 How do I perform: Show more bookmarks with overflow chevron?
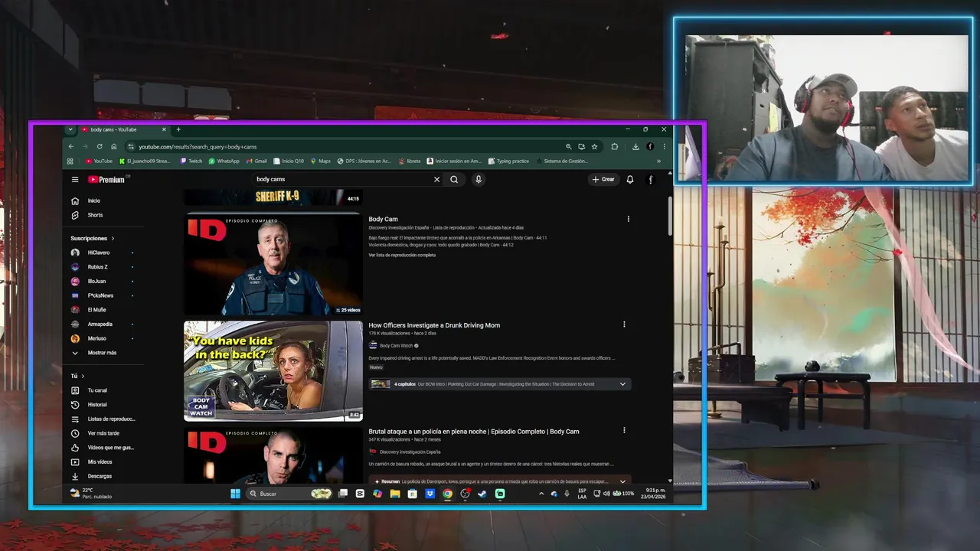pyautogui.click(x=659, y=161)
